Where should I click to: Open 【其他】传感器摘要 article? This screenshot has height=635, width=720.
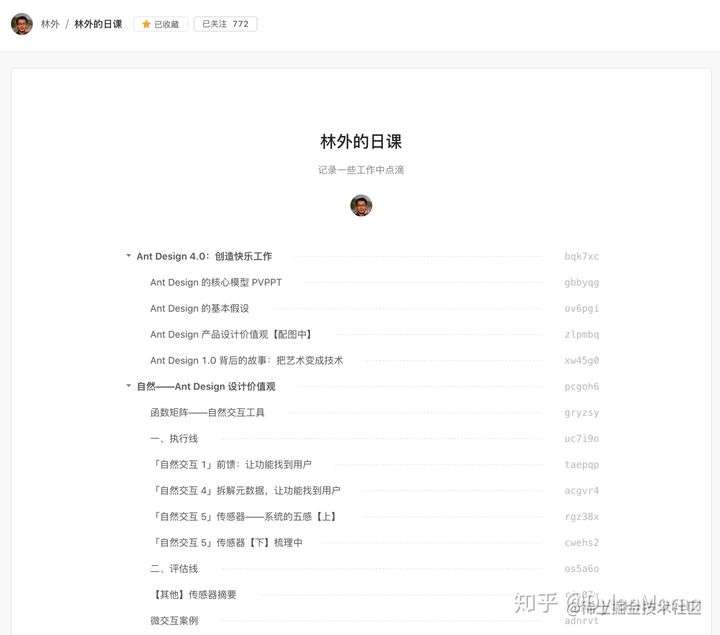click(x=193, y=595)
